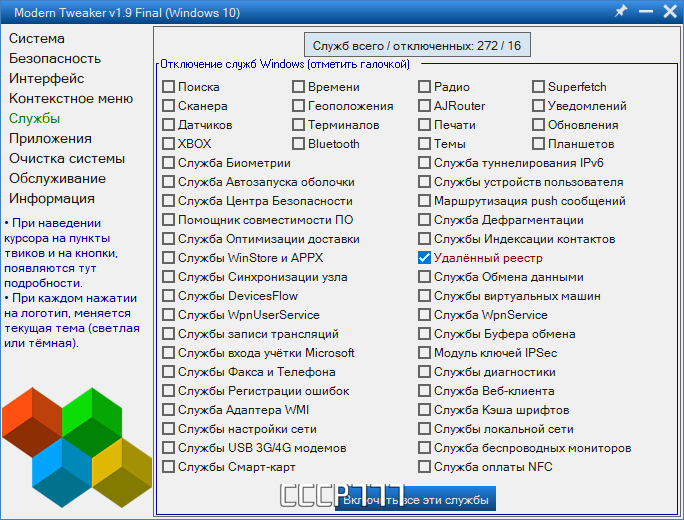Image resolution: width=684 pixels, height=520 pixels.
Task: Check Службы виртуальных машин
Action: click(424, 296)
